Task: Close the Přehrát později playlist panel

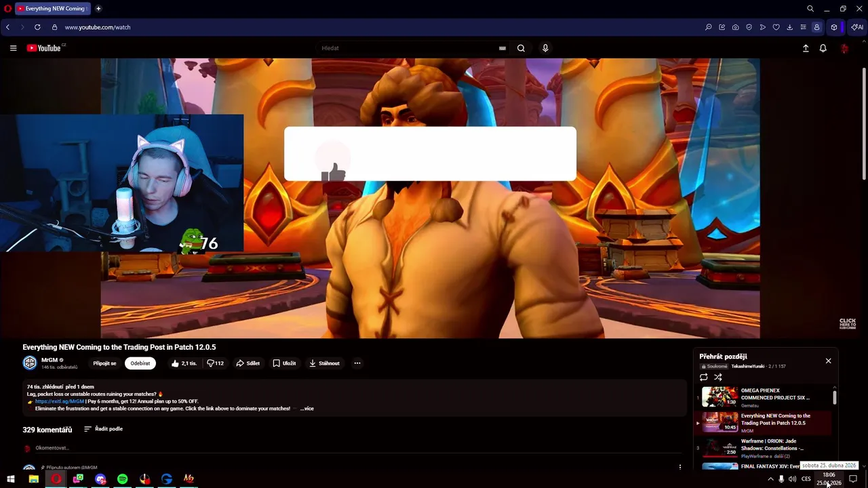Action: point(828,361)
